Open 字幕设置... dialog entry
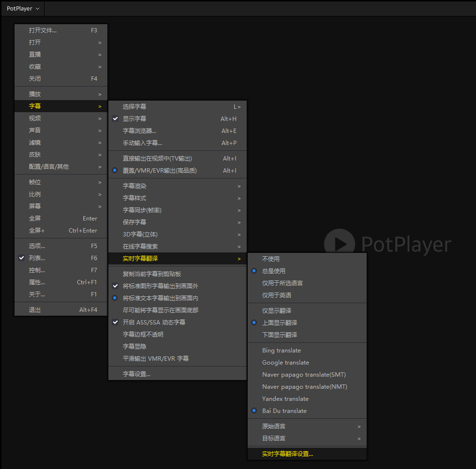 (x=177, y=374)
